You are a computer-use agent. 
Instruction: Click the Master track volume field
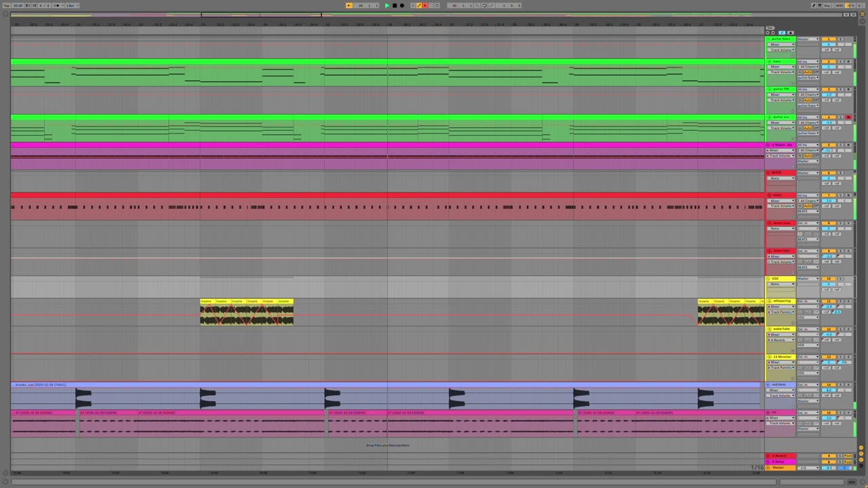(x=828, y=468)
